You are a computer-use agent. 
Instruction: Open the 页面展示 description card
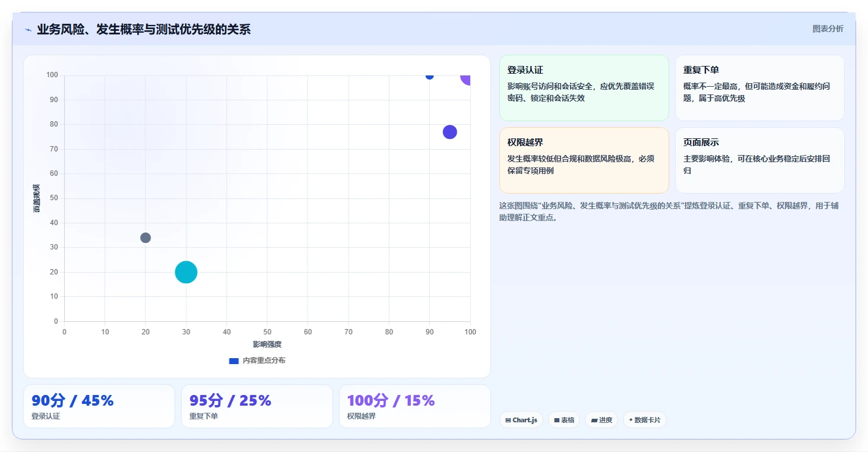click(760, 160)
